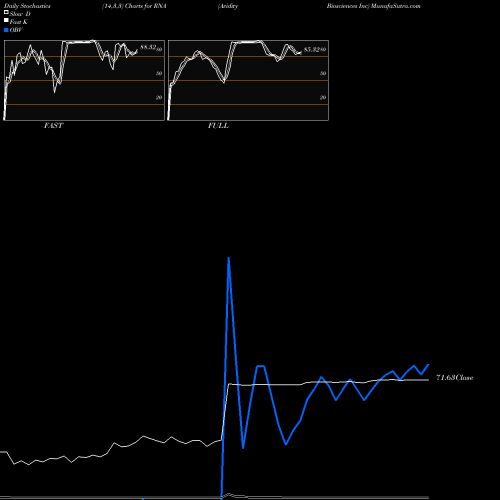Click the FULL stochastic chart panel
This screenshot has width=500, height=500.
248,80
